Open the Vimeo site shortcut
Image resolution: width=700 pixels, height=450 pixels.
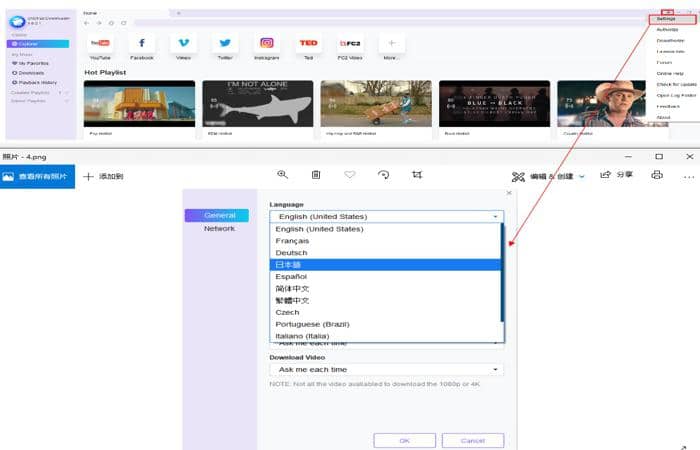[183, 44]
